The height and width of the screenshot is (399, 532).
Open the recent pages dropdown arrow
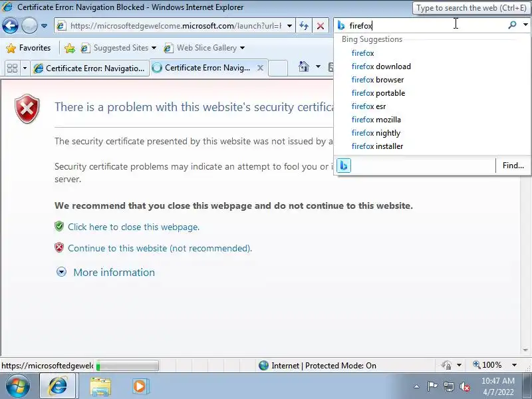44,26
